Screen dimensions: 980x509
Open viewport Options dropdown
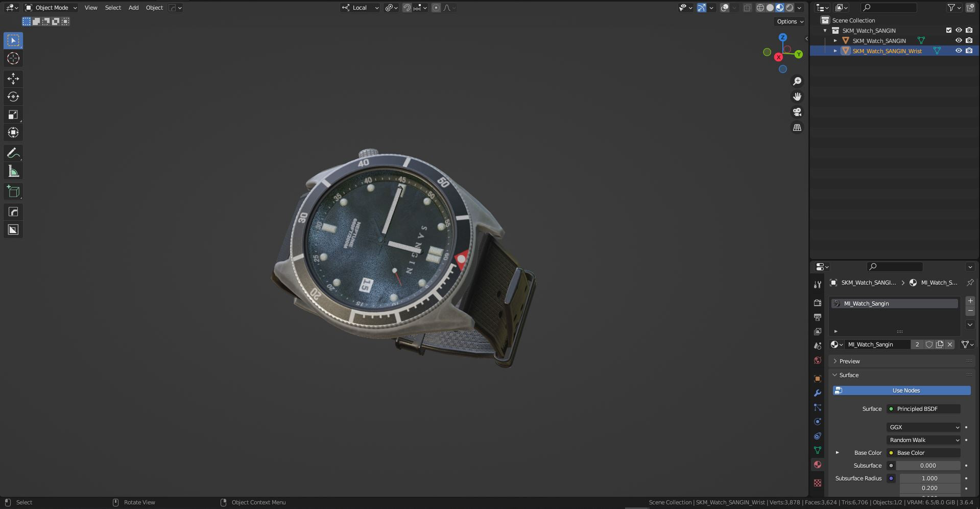pyautogui.click(x=790, y=21)
